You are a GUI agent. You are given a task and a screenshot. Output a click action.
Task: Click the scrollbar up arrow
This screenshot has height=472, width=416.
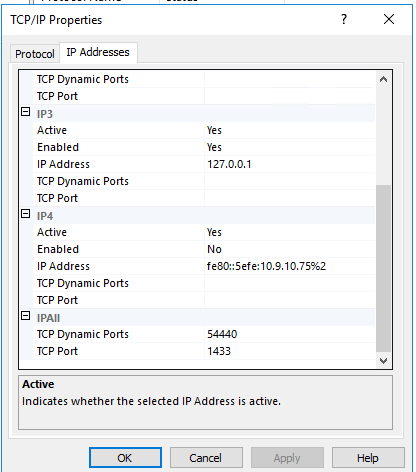[x=383, y=79]
